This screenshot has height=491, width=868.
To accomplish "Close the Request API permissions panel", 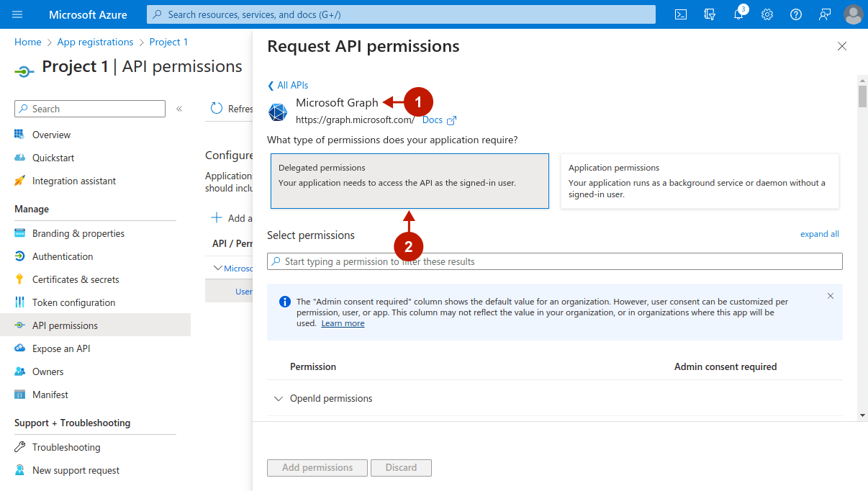I will pos(841,46).
